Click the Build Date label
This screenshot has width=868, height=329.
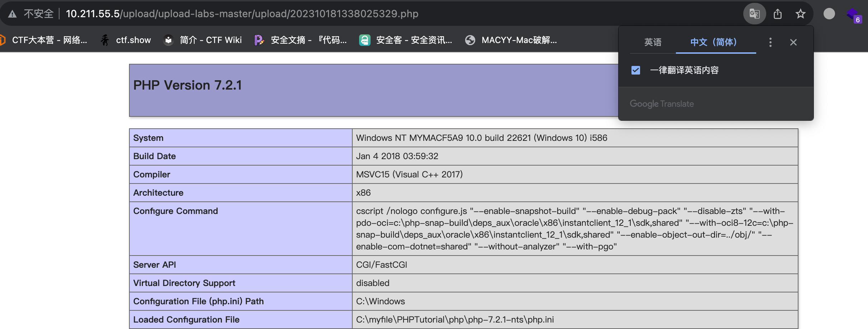pos(154,156)
